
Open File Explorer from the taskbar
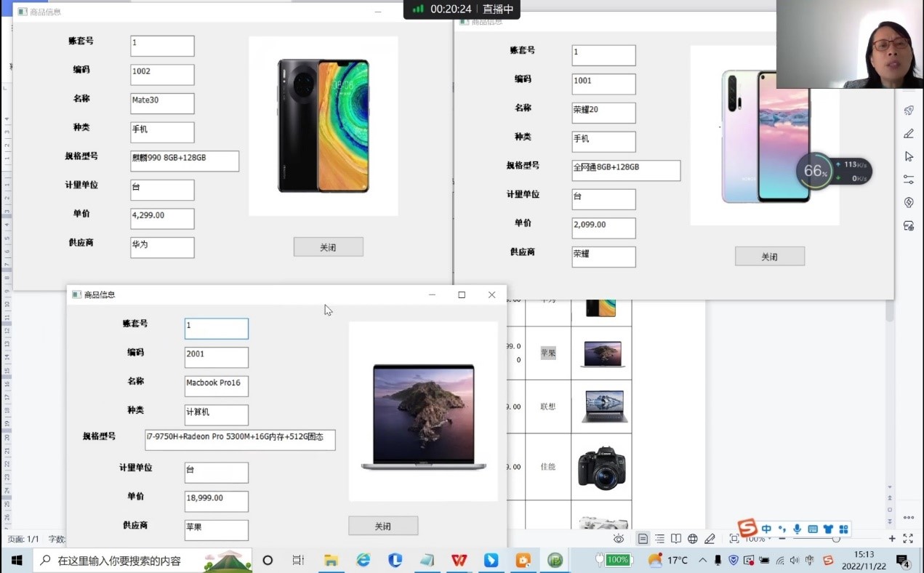click(331, 561)
